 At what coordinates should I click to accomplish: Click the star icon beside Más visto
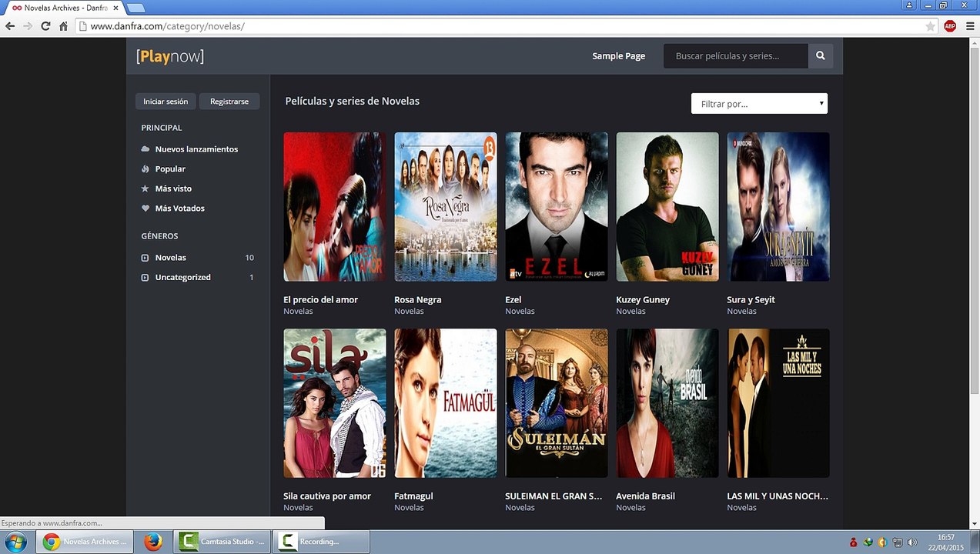coord(145,189)
